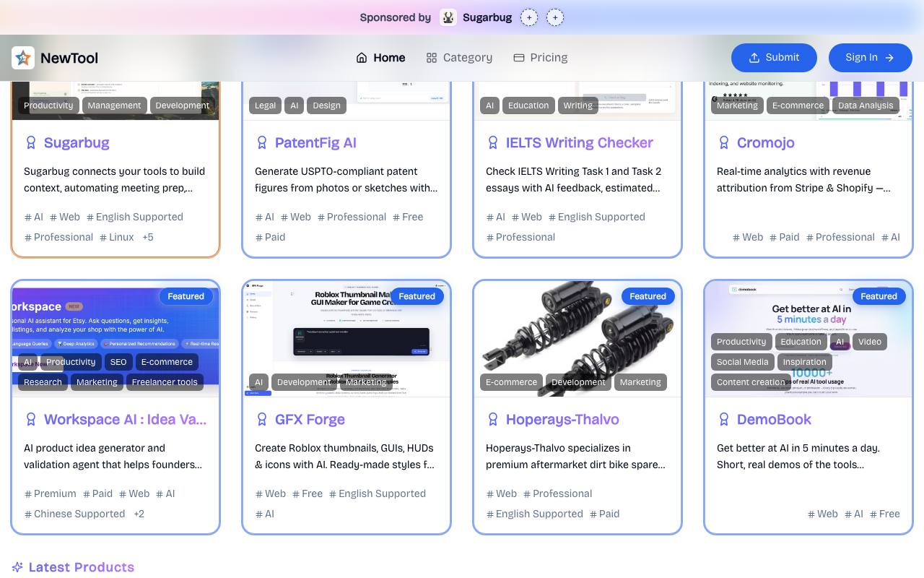The width and height of the screenshot is (924, 578).
Task: Select the Hoperays-Thalvo shock absorber thumbnail
Action: [x=577, y=339]
